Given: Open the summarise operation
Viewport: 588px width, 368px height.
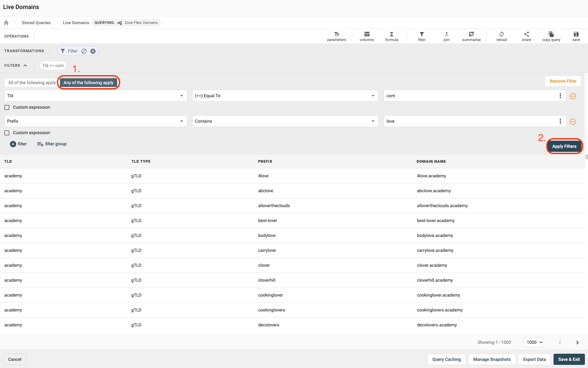Looking at the screenshot, I should click(x=471, y=36).
